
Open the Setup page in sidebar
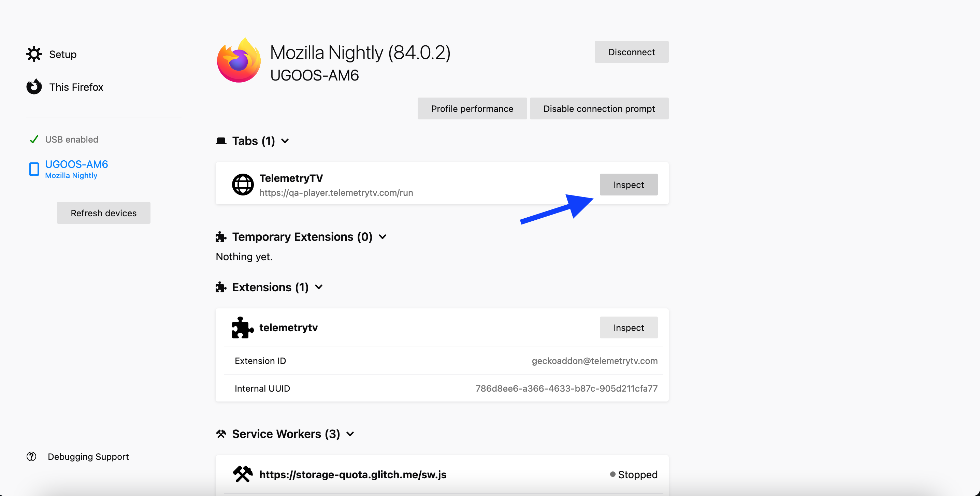coord(63,54)
